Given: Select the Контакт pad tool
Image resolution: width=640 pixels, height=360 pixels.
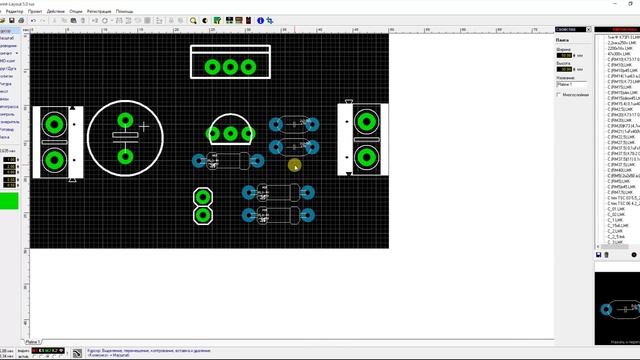Looking at the screenshot, I should (x=7, y=53).
